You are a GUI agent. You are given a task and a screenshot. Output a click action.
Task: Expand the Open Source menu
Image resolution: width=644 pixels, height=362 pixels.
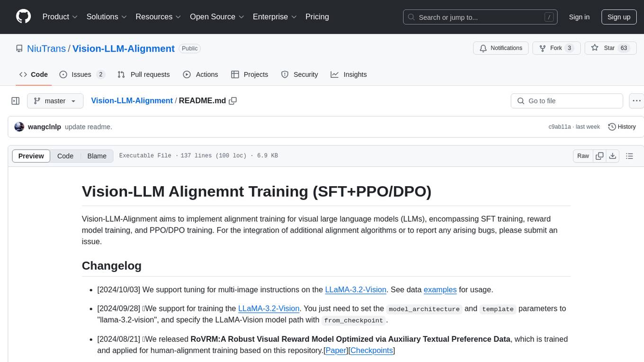(x=217, y=17)
